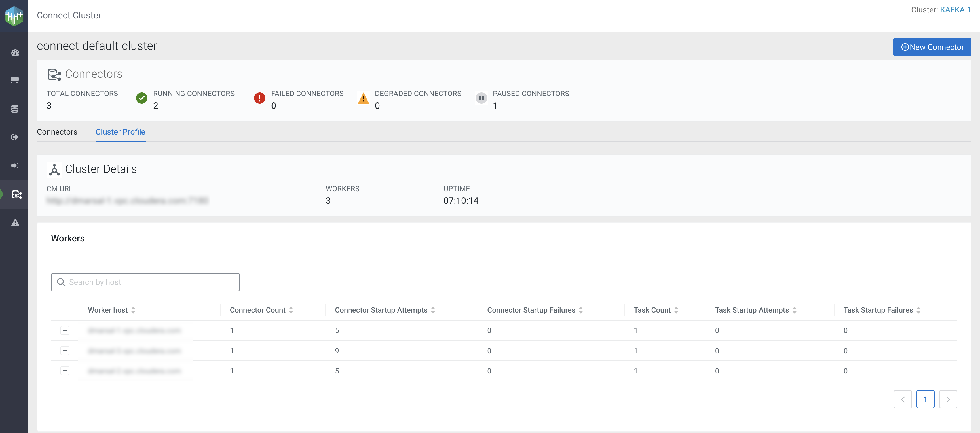This screenshot has width=980, height=433.
Task: Select the Cluster Profile tab
Action: pyautogui.click(x=120, y=132)
